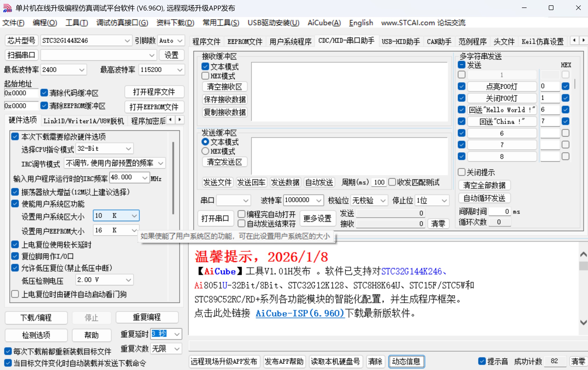588x370 pixels.
Task: Open the 低压检测电压 dropdown
Action: [x=128, y=280]
